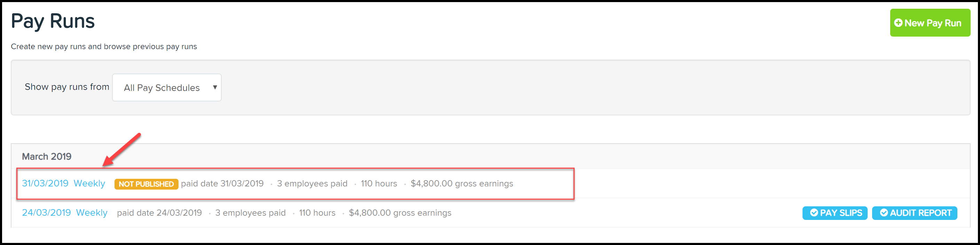The width and height of the screenshot is (980, 245).
Task: Click the NOT PUBLISHED status badge
Action: pos(146,184)
